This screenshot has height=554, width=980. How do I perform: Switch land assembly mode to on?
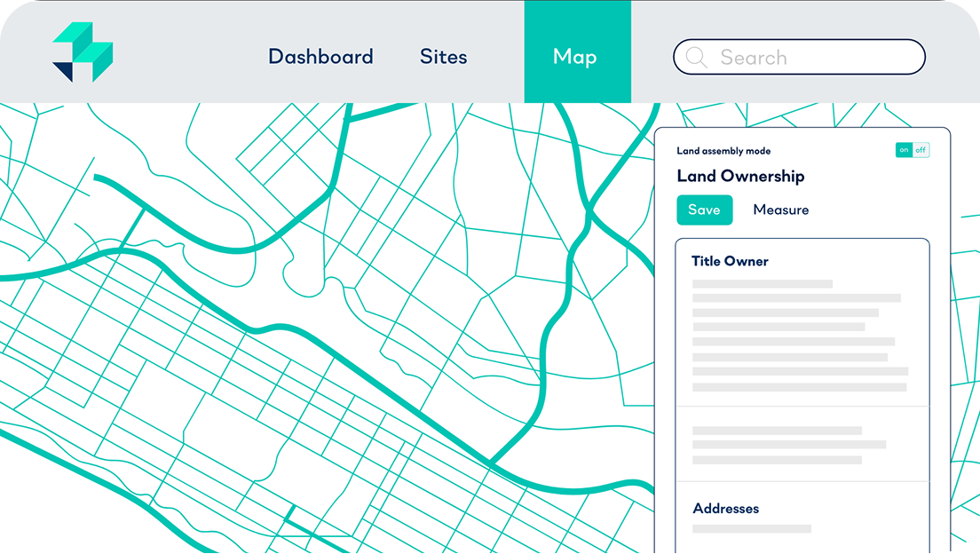coord(904,150)
